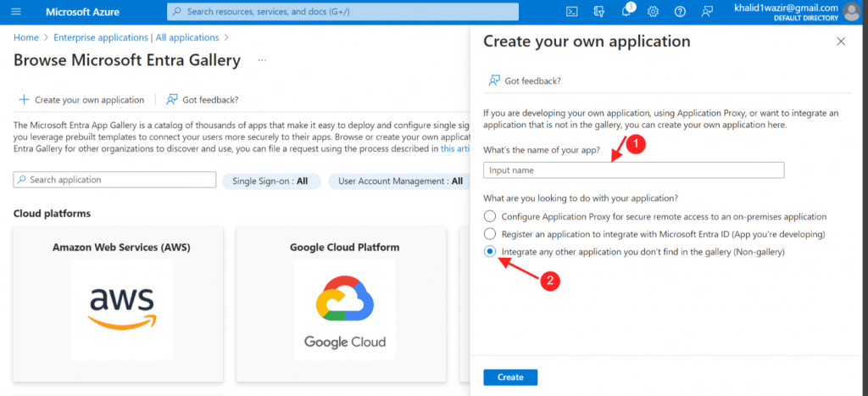Viewport: 868px width, 396px height.
Task: Open the top bar Feedback icon
Action: pyautogui.click(x=707, y=12)
